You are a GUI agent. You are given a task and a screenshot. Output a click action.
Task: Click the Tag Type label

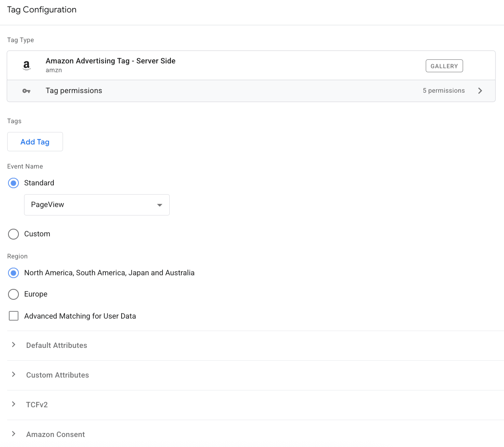point(20,40)
